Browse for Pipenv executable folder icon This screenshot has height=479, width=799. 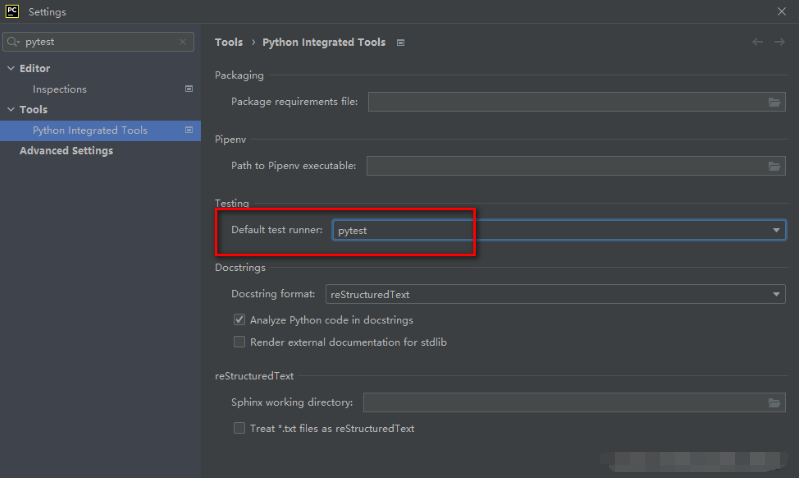point(774,166)
